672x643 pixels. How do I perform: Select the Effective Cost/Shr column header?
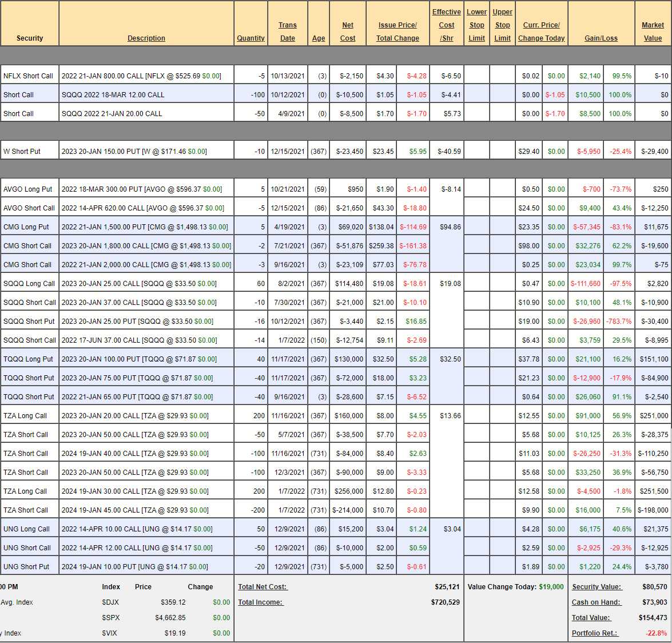(447, 25)
